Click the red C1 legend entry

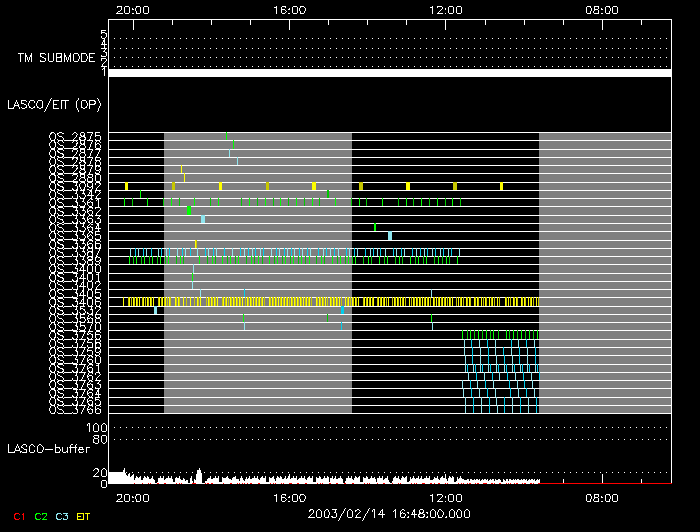(20, 516)
